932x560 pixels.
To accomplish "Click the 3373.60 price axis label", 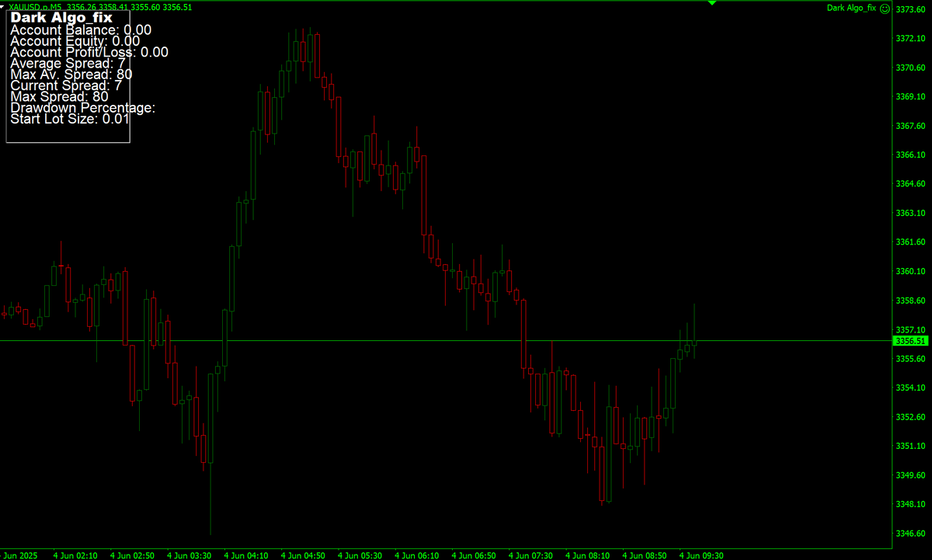I will coord(910,10).
